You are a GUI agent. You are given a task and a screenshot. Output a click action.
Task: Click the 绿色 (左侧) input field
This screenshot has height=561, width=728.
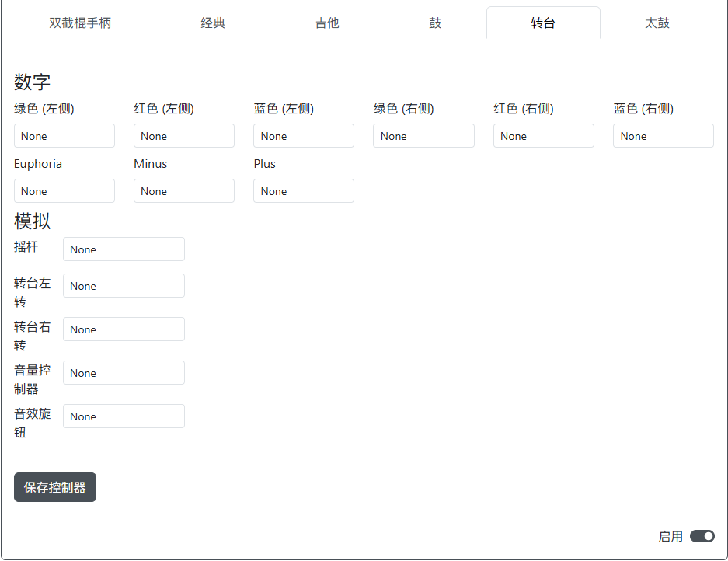tap(64, 135)
